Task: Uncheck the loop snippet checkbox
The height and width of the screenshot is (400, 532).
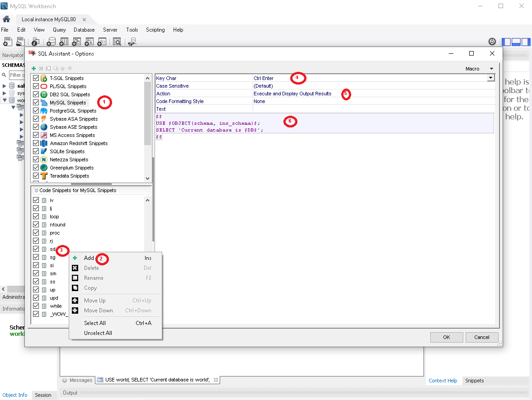Action: tap(36, 216)
